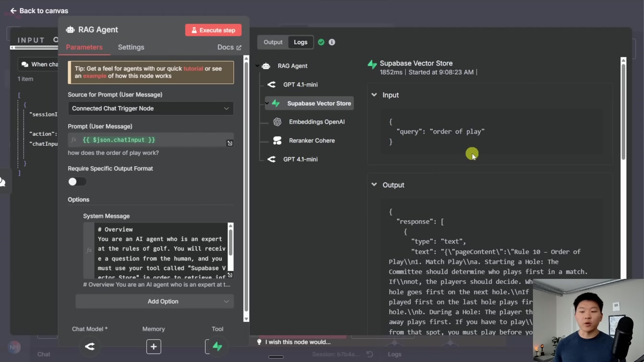Click the lightbulb icon beside wish prompt
The height and width of the screenshot is (362, 644).
(259, 342)
